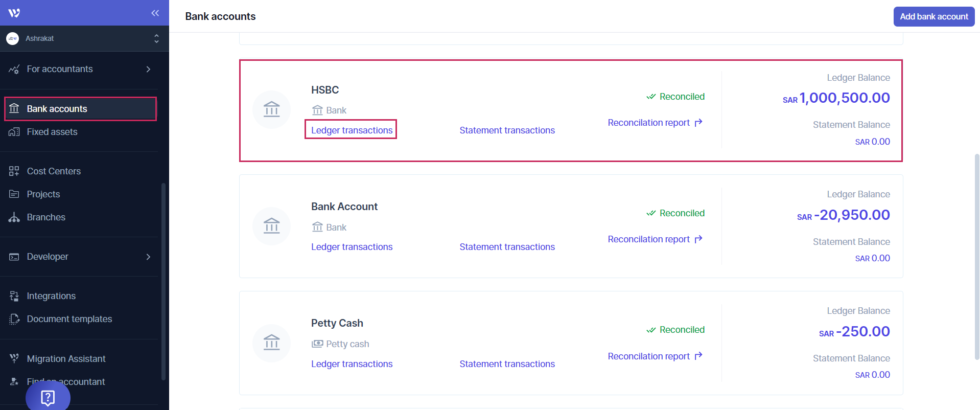Click the HSBC bank building icon

[271, 109]
